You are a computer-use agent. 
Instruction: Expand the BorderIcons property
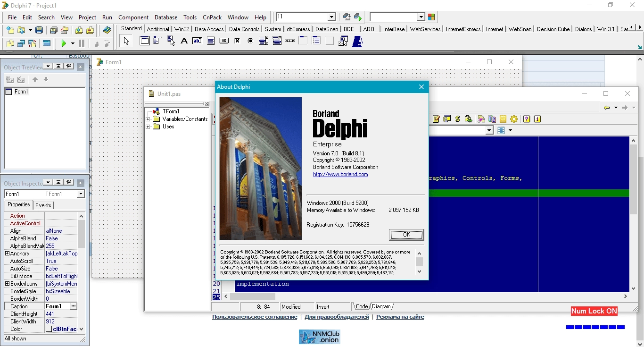pyautogui.click(x=7, y=284)
